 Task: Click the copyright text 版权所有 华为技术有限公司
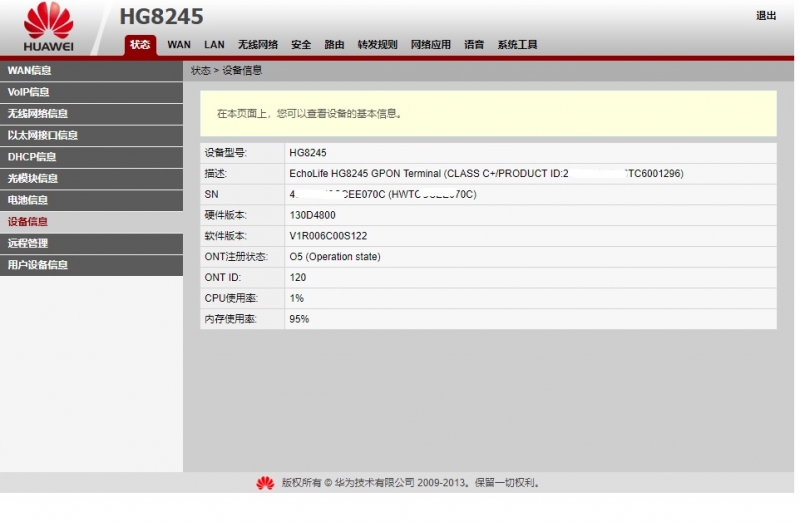[411, 483]
